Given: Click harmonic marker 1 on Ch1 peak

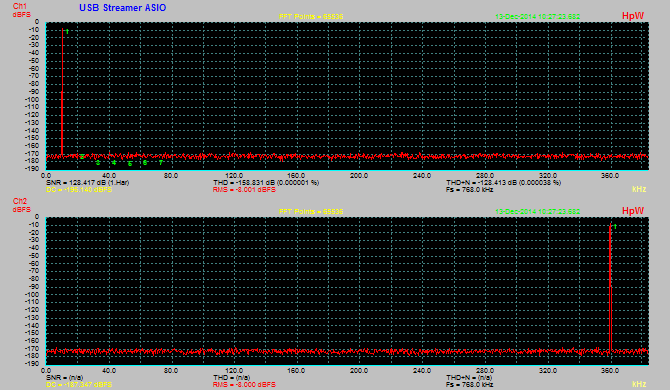Looking at the screenshot, I should tap(67, 32).
